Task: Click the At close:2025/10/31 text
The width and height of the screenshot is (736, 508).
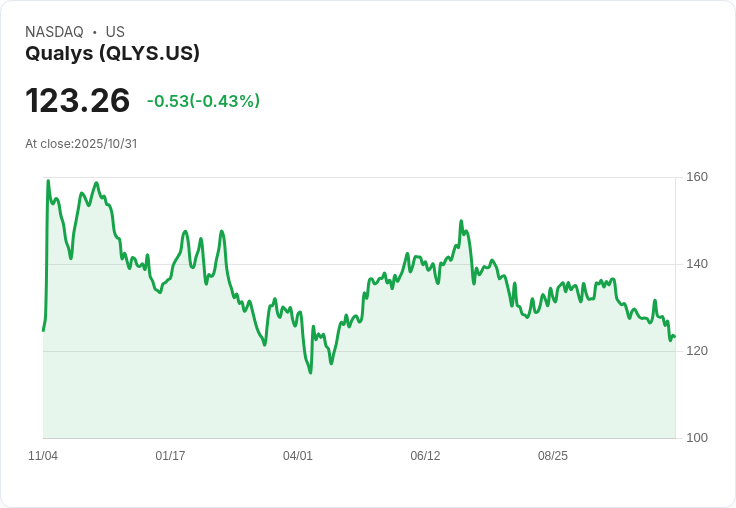Action: pos(81,144)
